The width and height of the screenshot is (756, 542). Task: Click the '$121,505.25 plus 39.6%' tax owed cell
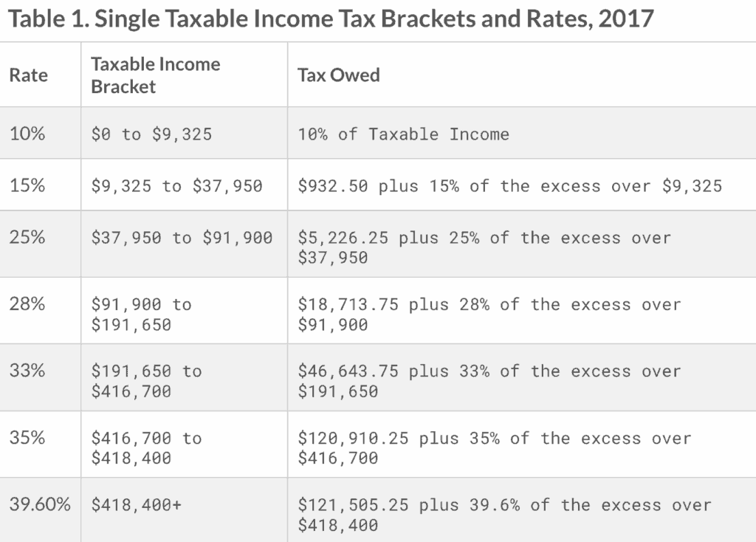click(504, 515)
